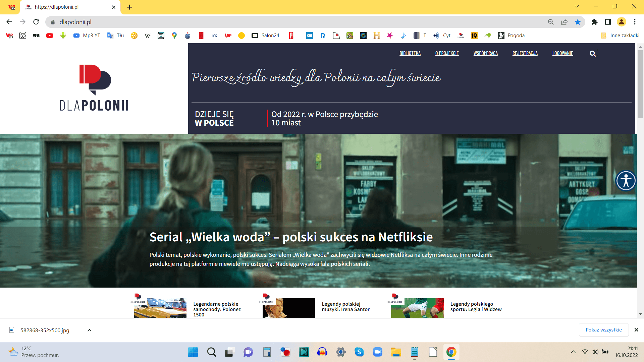Open Chrome three-dot menu
644x362 pixels.
coord(635,22)
